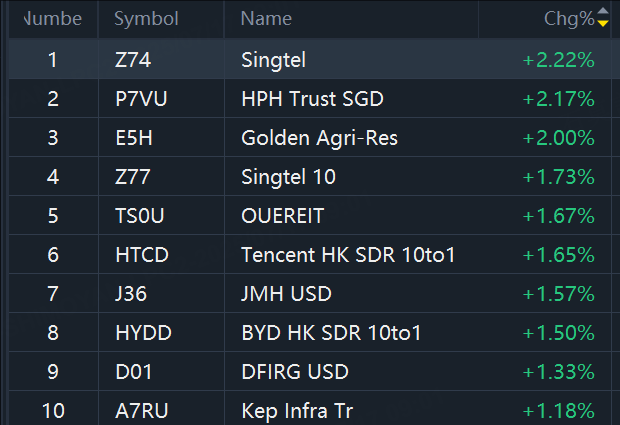The width and height of the screenshot is (620, 425).
Task: Click the P7VU symbol
Action: pyautogui.click(x=137, y=99)
